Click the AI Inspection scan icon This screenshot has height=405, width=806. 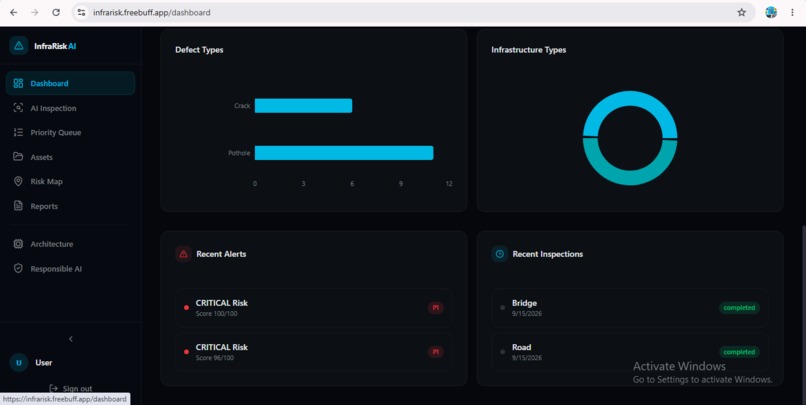(18, 108)
